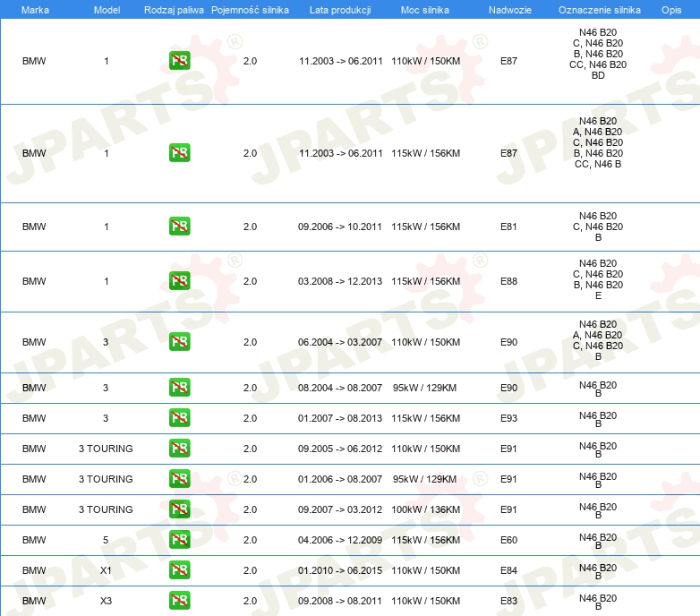Click the date range 01.2007 -> 08.2013

[340, 418]
